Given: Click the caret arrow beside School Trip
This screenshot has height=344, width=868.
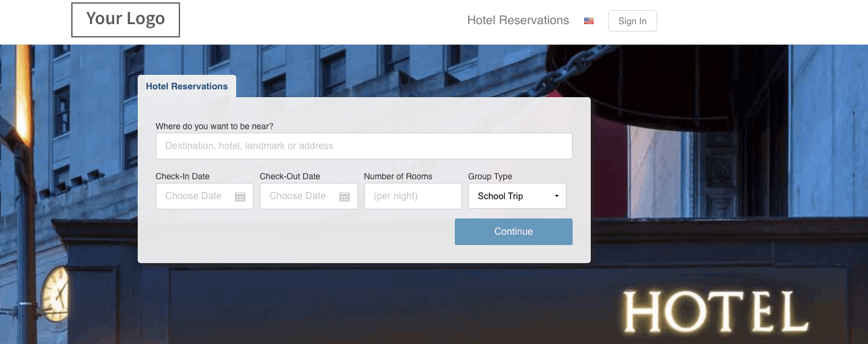Looking at the screenshot, I should point(556,196).
